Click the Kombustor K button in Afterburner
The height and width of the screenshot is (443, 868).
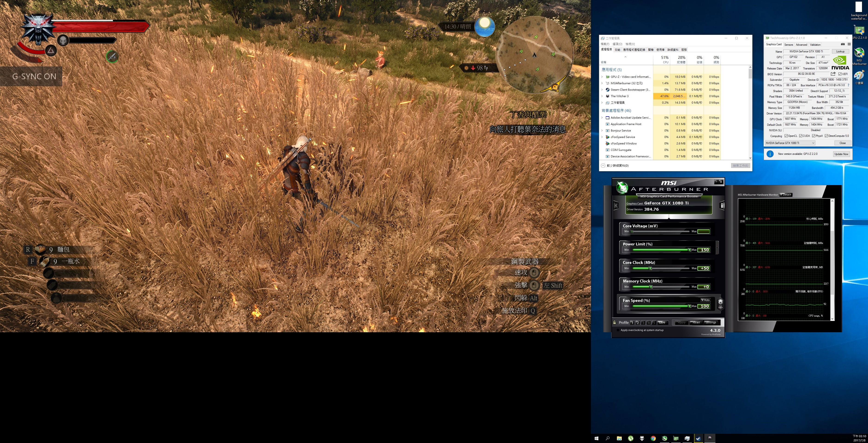coord(616,205)
